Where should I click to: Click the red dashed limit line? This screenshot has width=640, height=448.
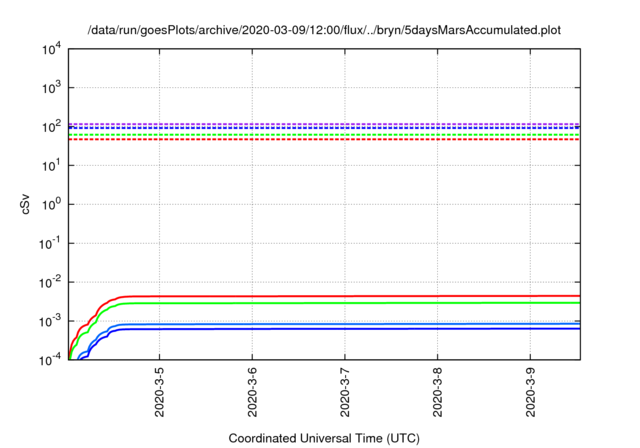point(324,140)
